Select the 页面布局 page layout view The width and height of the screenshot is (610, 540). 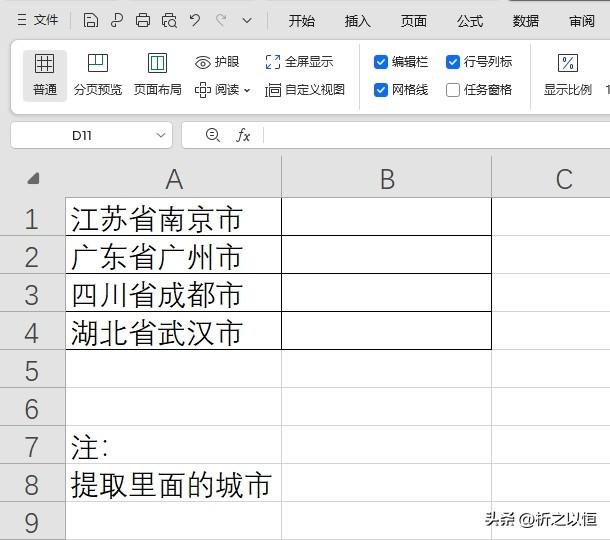point(158,75)
